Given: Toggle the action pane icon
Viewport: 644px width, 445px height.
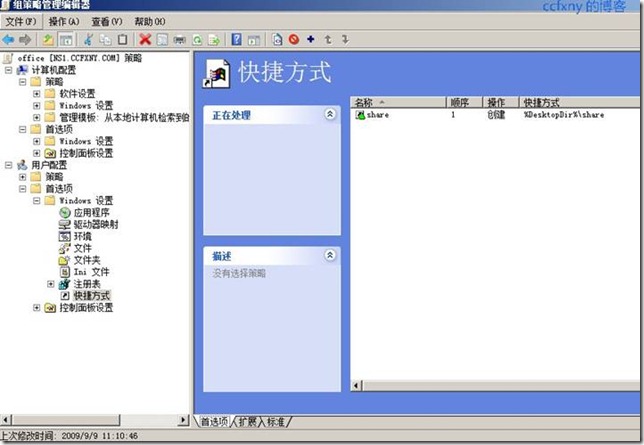Looking at the screenshot, I should [254, 40].
